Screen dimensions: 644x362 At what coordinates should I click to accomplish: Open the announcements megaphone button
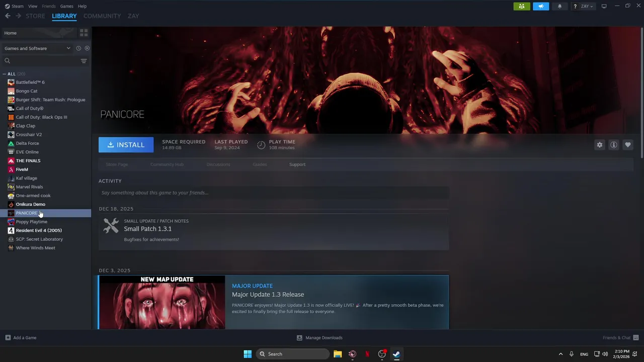pos(541,6)
